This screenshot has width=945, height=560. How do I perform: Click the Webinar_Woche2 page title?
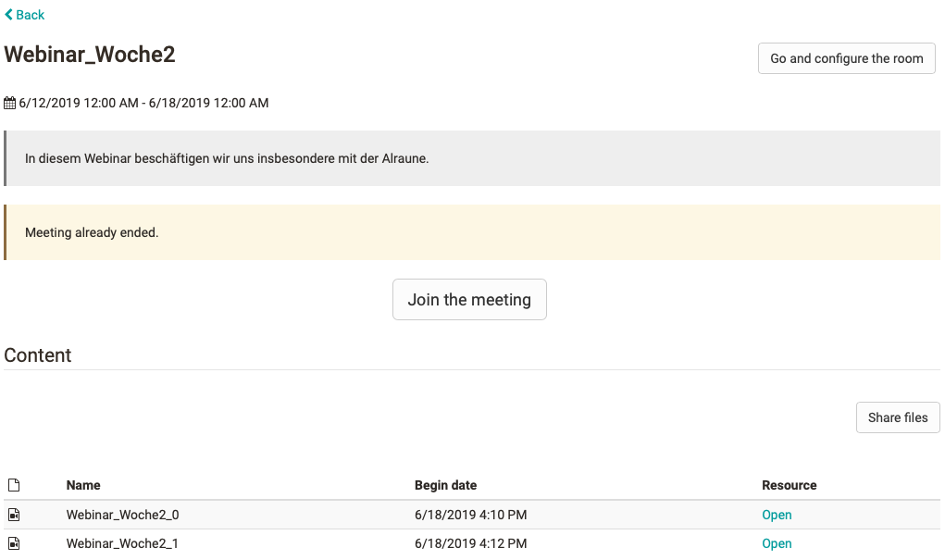click(89, 55)
